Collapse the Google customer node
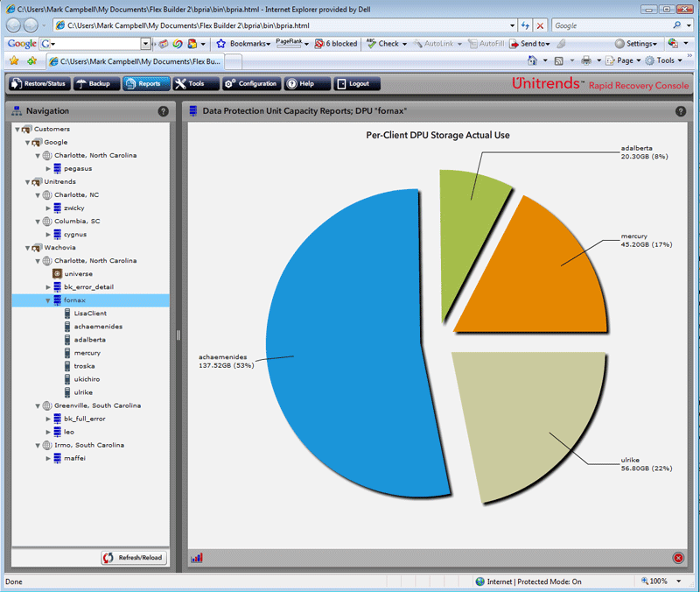The image size is (700, 592). point(28,143)
